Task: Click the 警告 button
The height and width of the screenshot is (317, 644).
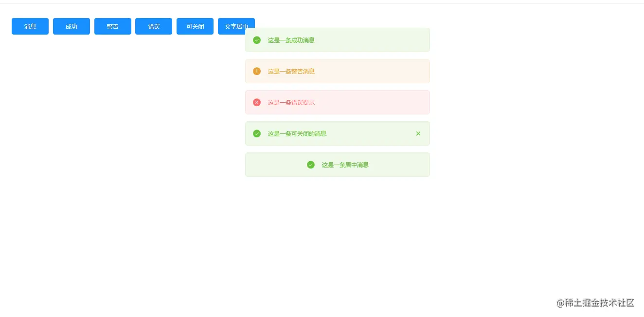Action: (x=113, y=26)
